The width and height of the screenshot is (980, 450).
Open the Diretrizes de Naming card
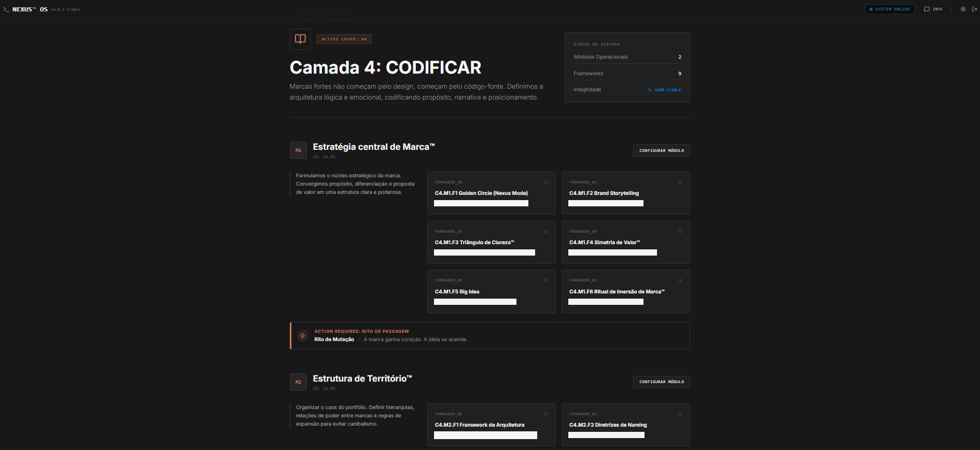pos(625,425)
